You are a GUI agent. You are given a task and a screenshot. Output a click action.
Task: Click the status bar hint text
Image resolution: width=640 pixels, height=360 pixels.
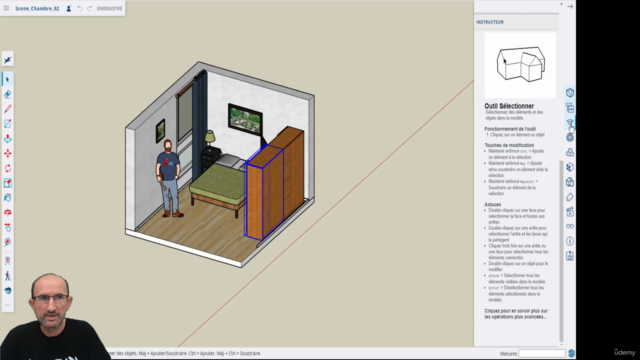pyautogui.click(x=186, y=353)
